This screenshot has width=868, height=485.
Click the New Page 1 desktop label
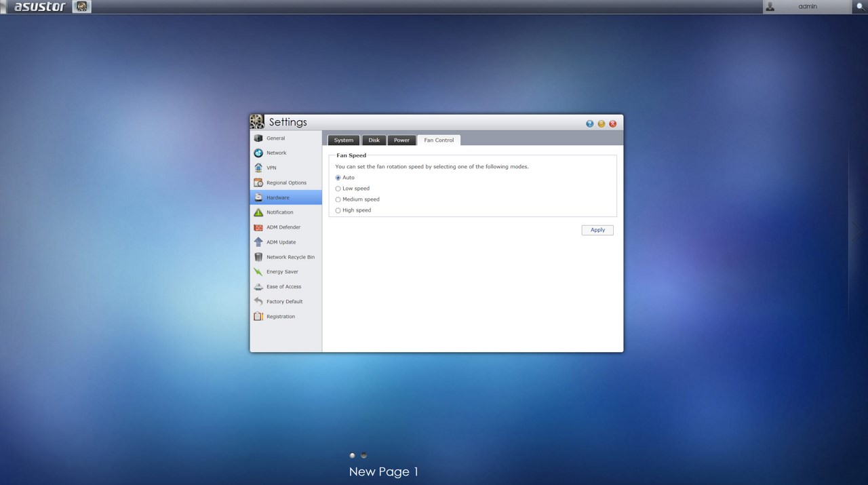pos(384,471)
